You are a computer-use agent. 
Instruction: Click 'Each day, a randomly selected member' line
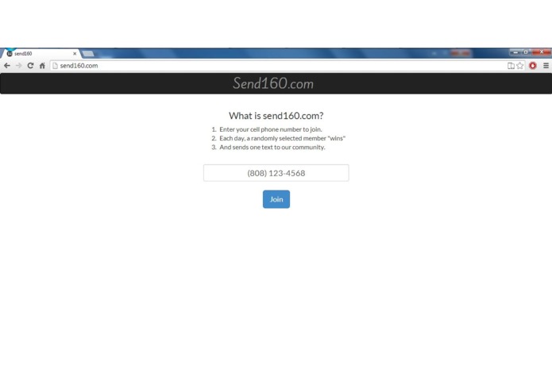pyautogui.click(x=282, y=139)
